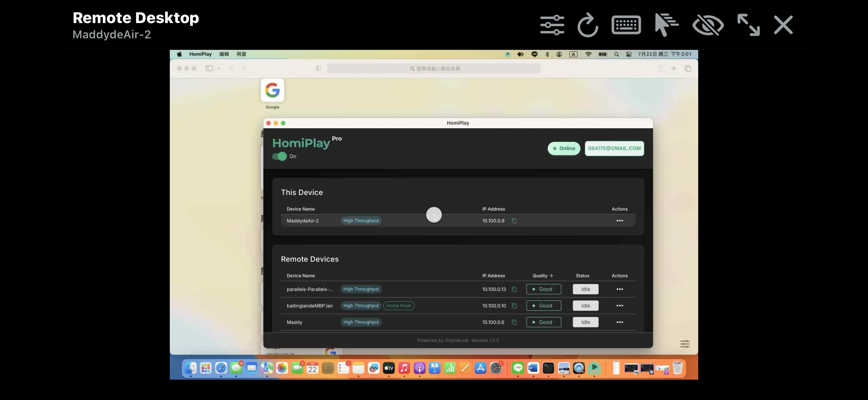Select the device name baitingiandeMBP.lan
868x400 pixels.
pos(310,306)
